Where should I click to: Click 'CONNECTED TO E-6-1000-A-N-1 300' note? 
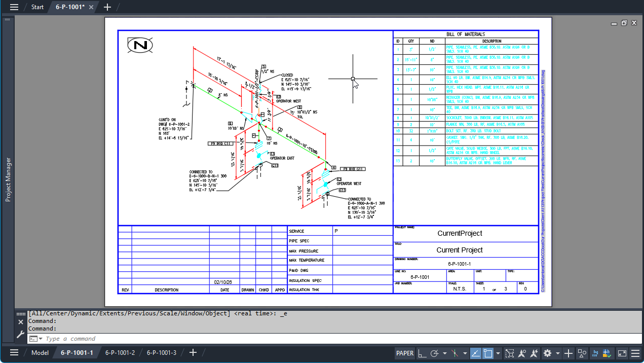click(x=366, y=208)
